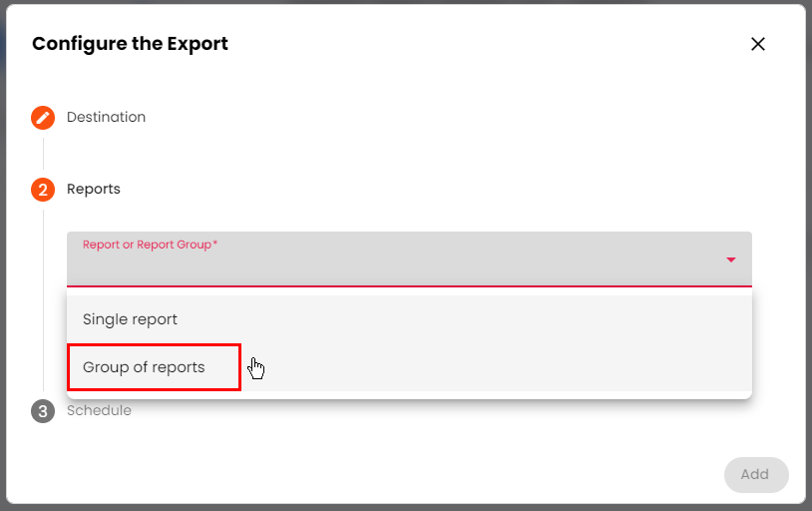812x511 pixels.
Task: Collapse the dropdown using the red caret arrow
Action: coord(731,259)
